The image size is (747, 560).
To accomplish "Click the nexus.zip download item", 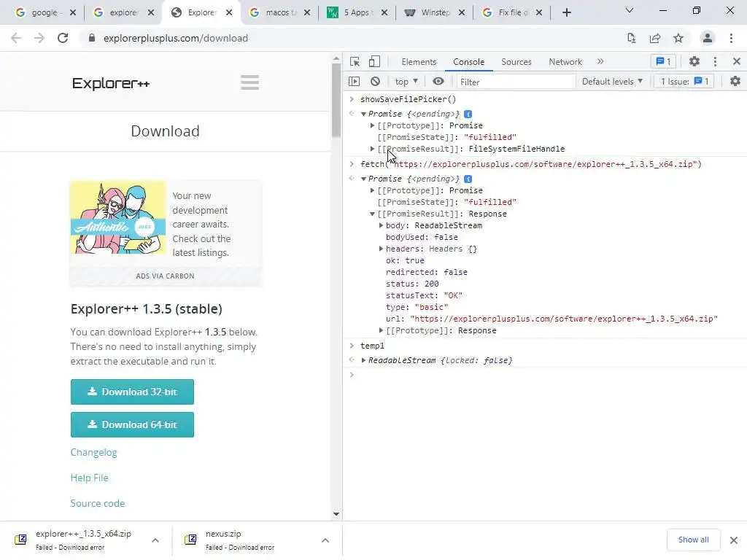I will click(x=241, y=540).
